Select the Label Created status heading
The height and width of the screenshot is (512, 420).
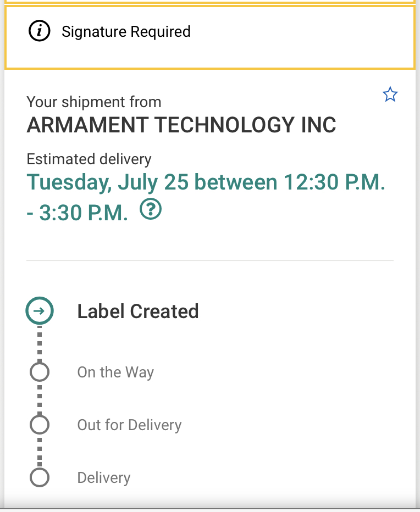(x=138, y=311)
